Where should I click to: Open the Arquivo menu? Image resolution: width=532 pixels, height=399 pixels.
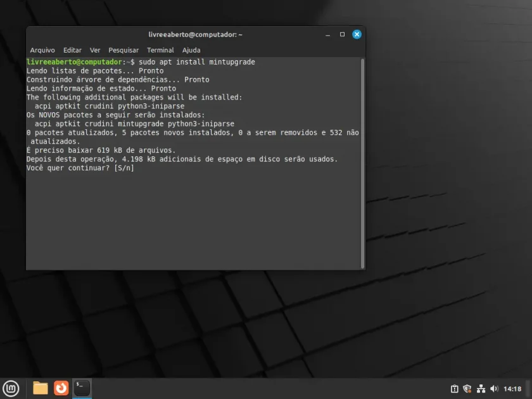point(42,50)
